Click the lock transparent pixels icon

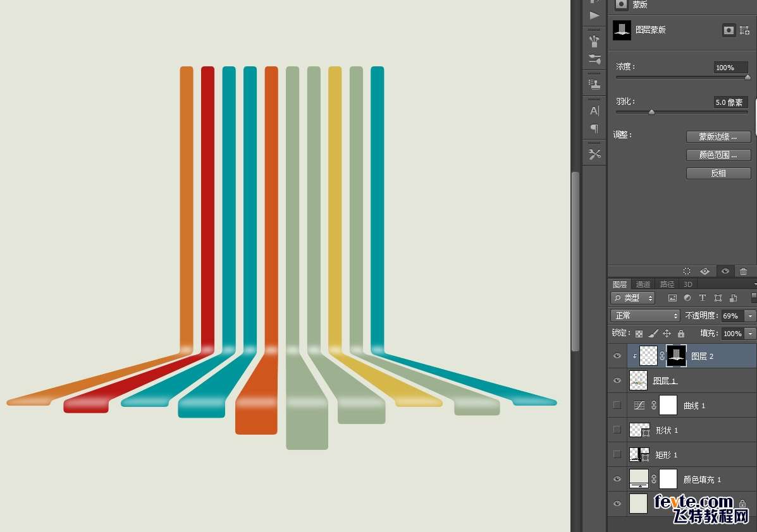point(639,333)
